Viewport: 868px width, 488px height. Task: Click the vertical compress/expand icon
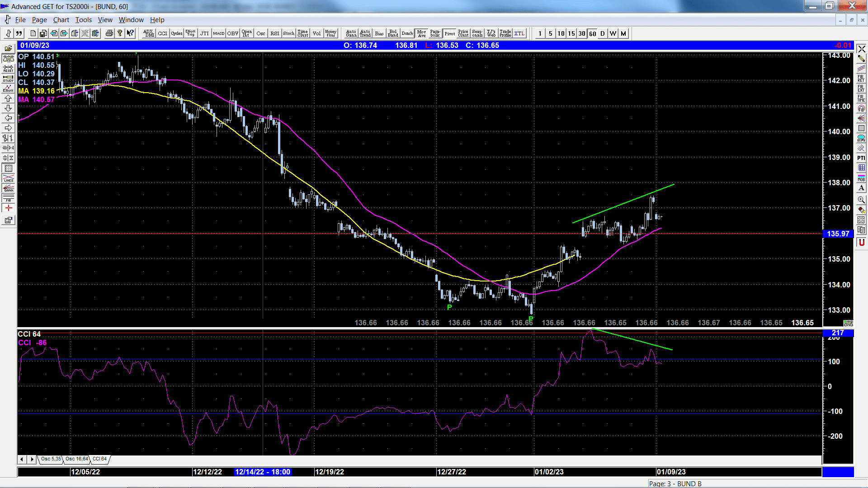point(8,158)
